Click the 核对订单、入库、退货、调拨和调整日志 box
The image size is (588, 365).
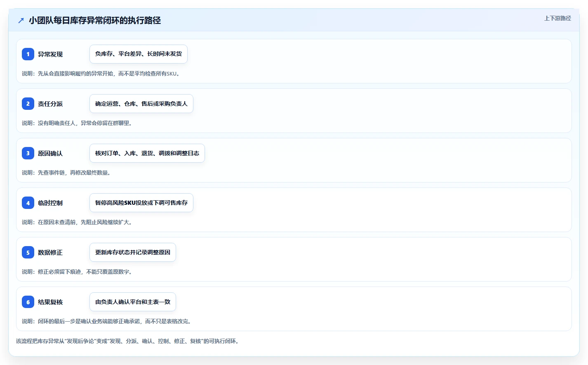click(x=147, y=153)
